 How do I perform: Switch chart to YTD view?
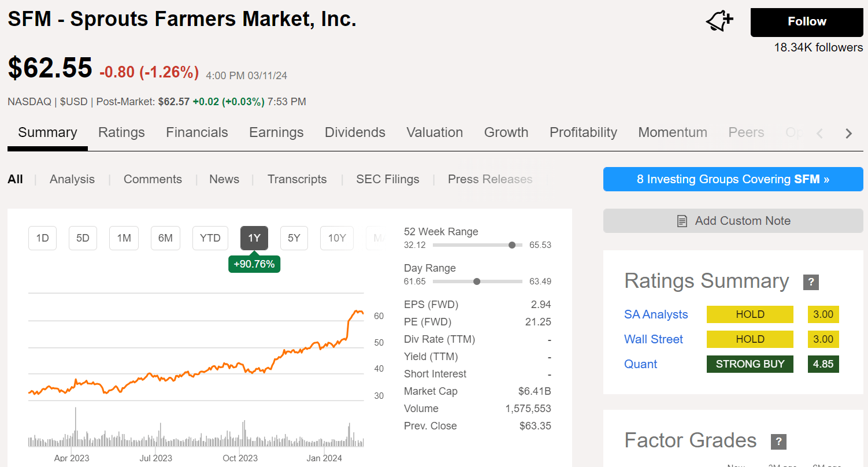pos(210,238)
